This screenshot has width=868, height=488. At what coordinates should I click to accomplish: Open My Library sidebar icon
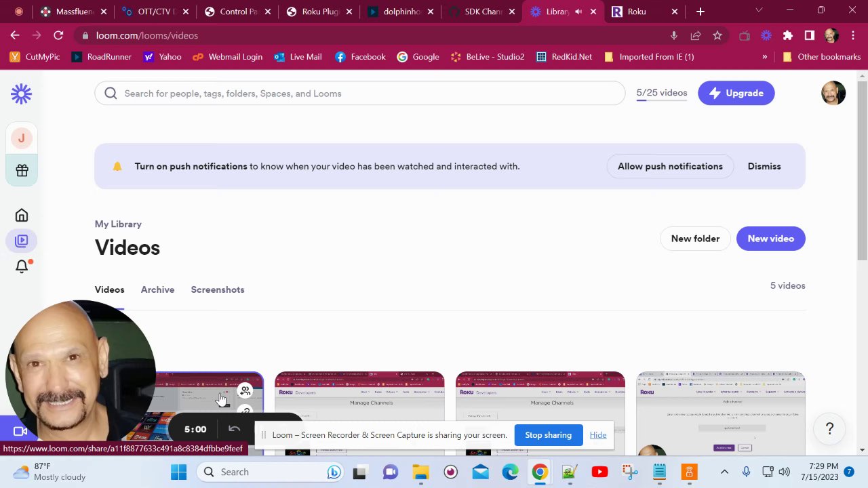click(22, 241)
